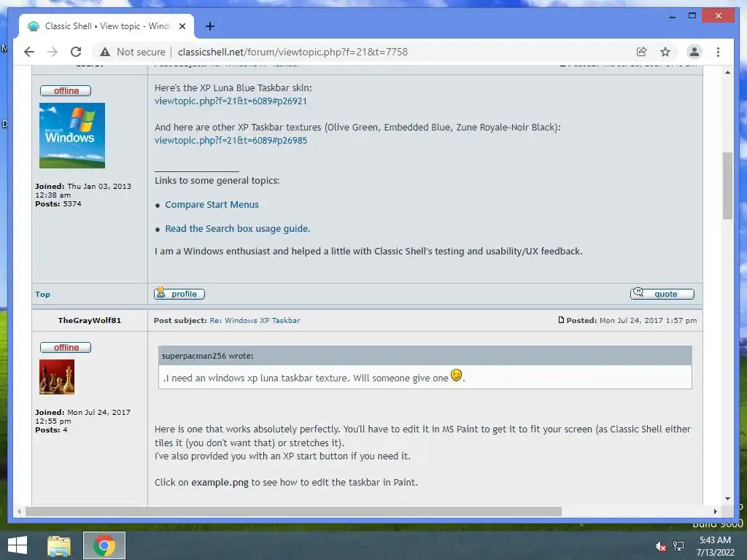The image size is (747, 560).
Task: Click the horizontal scrollbar thumb
Action: coord(293,511)
